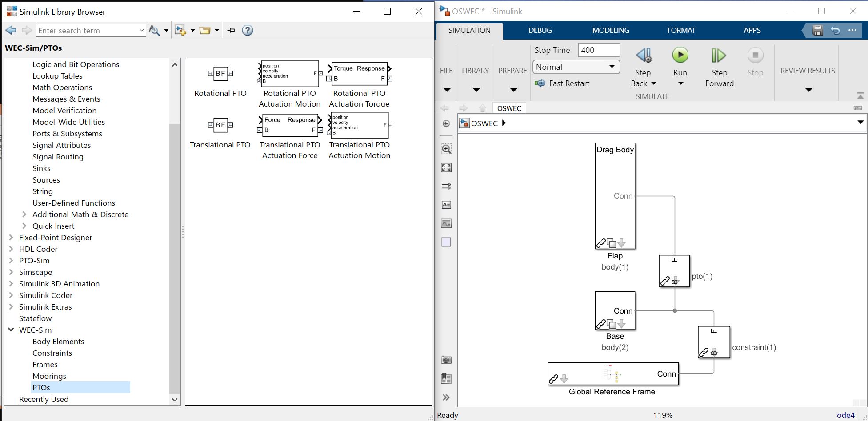Select Moorings library item
Viewport: 868px width, 421px height.
point(49,376)
